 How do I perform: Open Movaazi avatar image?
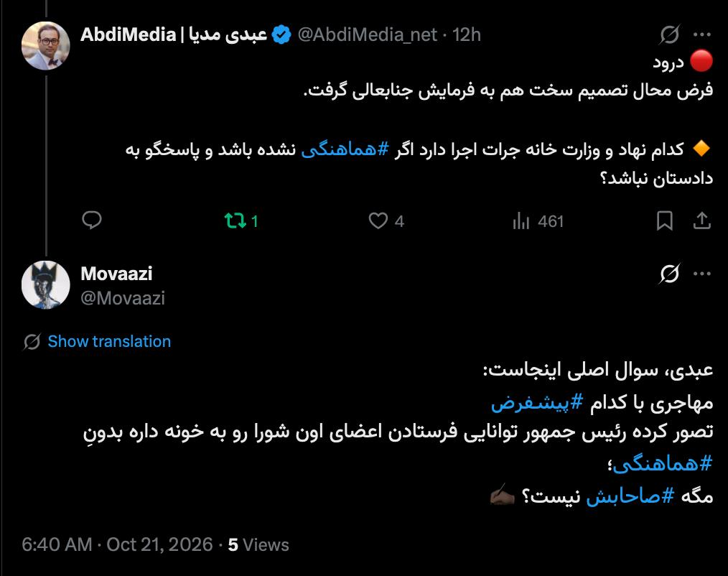point(45,284)
